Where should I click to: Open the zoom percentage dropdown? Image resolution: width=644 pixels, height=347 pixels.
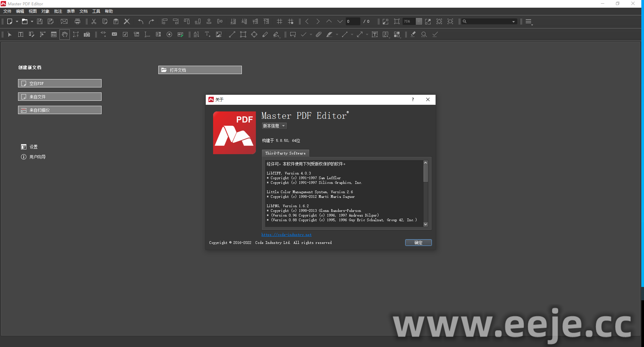tap(419, 22)
